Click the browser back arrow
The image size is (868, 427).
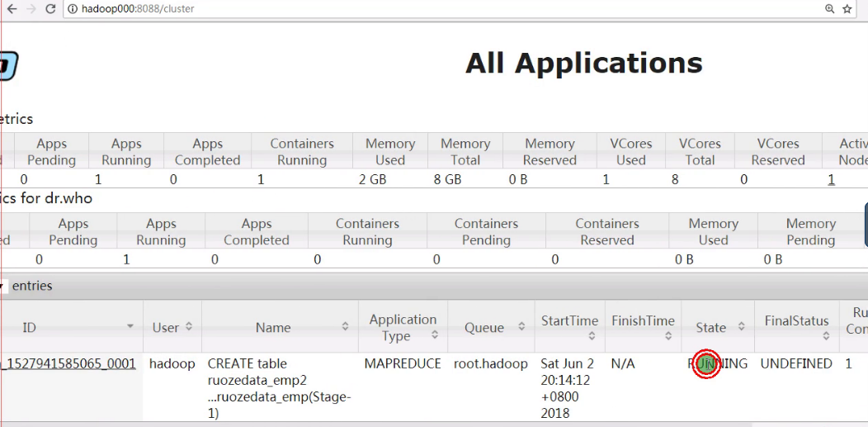pos(12,9)
